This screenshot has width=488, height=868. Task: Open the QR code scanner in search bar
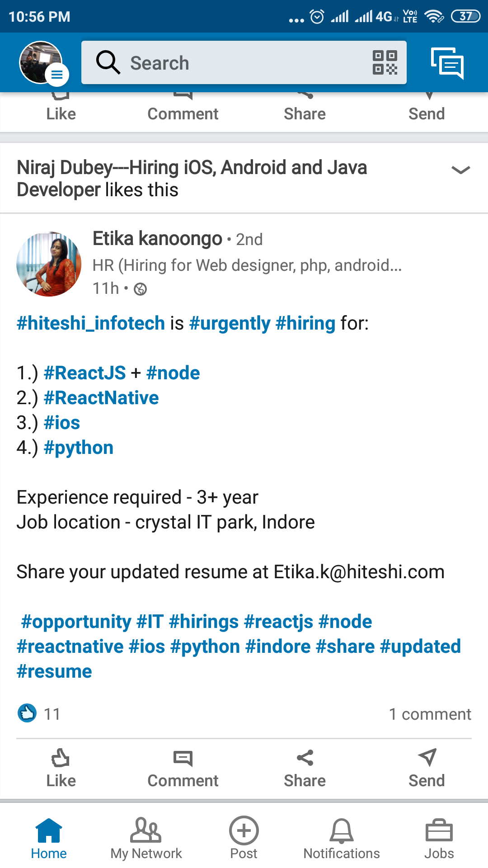point(385,63)
